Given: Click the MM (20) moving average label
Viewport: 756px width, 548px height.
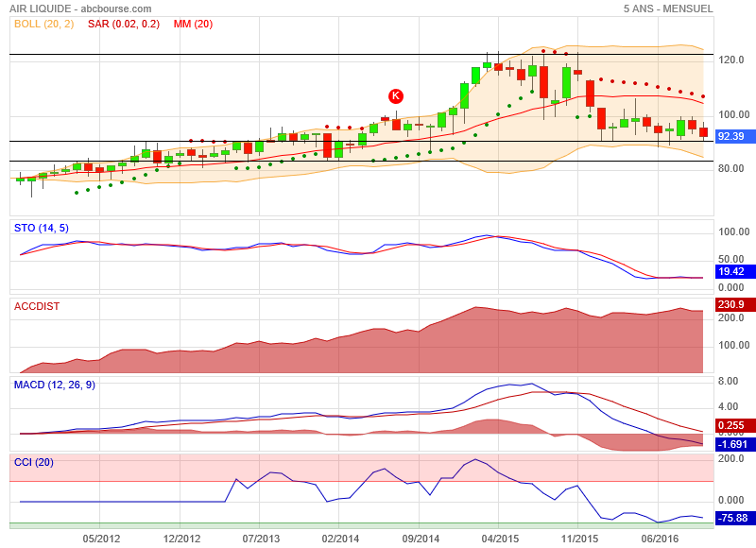Looking at the screenshot, I should click(193, 24).
